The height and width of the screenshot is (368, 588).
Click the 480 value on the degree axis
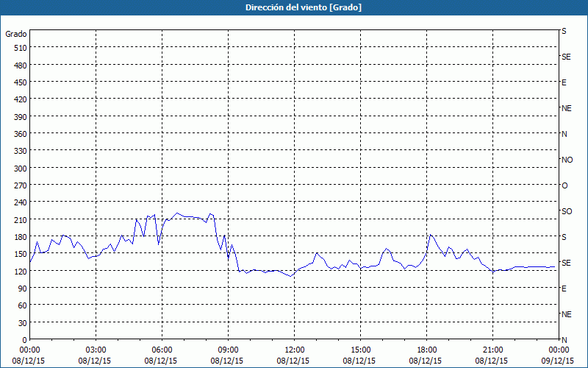[21, 66]
